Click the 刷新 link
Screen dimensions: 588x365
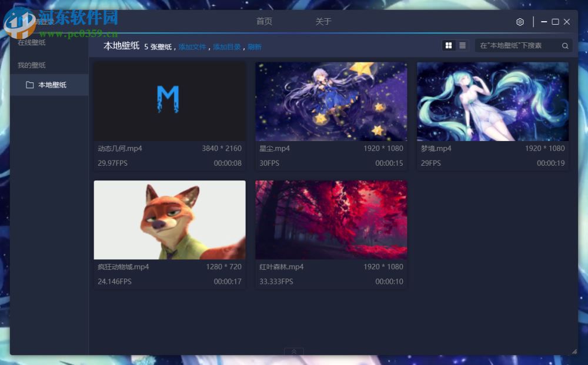(255, 47)
